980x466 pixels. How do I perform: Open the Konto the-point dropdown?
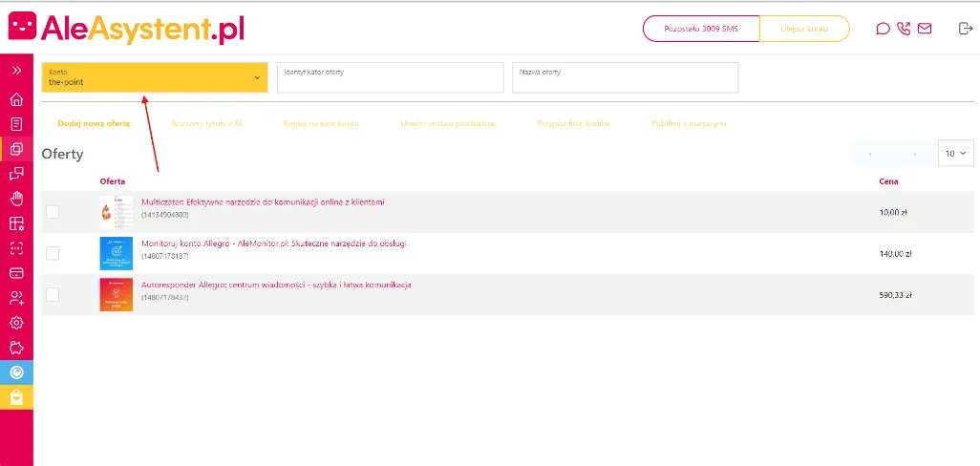tap(154, 77)
